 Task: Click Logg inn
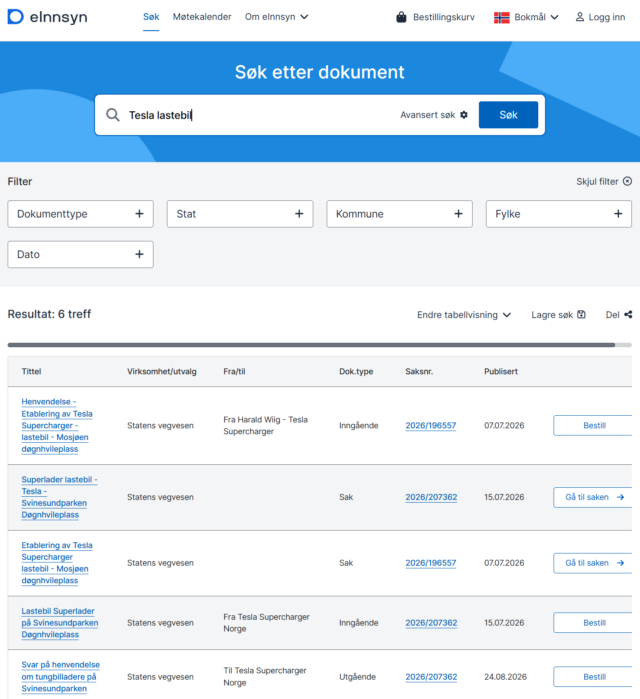click(600, 17)
